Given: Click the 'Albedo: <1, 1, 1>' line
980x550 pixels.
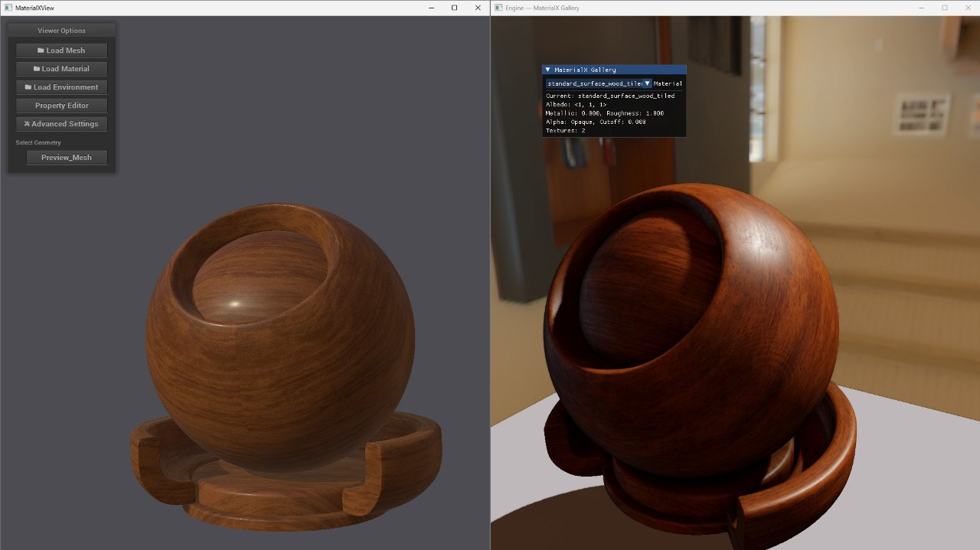Looking at the screenshot, I should tap(576, 105).
